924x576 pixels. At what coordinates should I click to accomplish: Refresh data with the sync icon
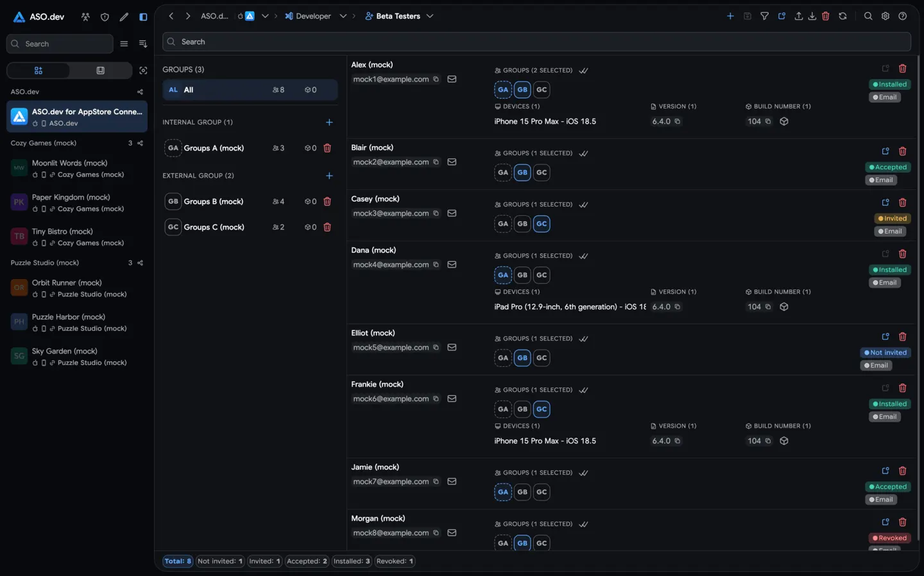(x=843, y=16)
